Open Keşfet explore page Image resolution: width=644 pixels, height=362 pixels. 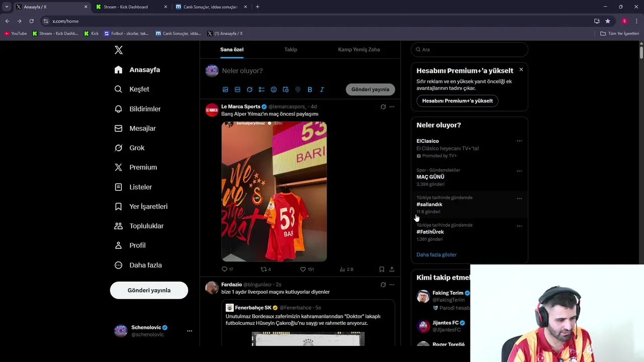click(132, 89)
